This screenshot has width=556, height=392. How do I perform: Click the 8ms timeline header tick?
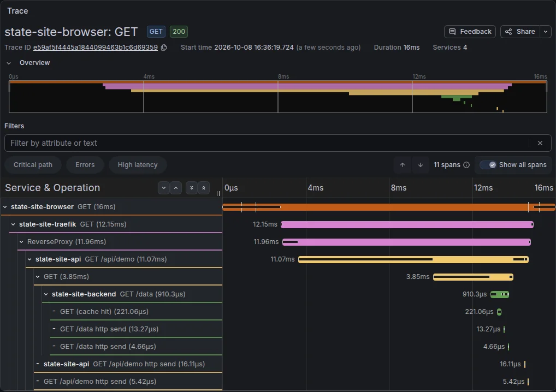(x=399, y=188)
